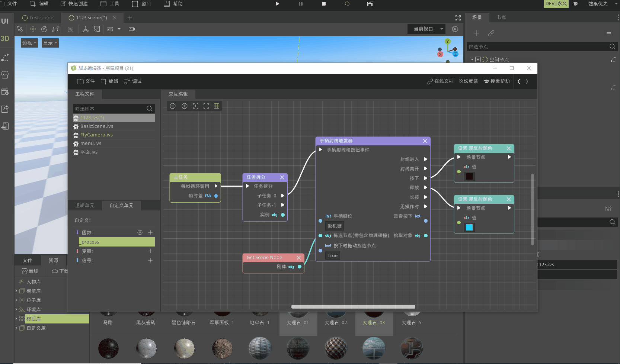This screenshot has width=620, height=364.
Task: Click the dark color swatch in first 设置漫反射颜色 node
Action: 469,177
